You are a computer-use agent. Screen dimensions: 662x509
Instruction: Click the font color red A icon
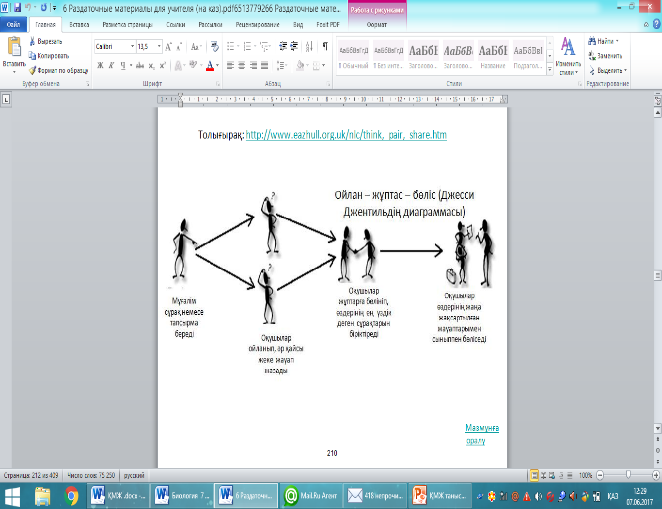pyautogui.click(x=210, y=65)
